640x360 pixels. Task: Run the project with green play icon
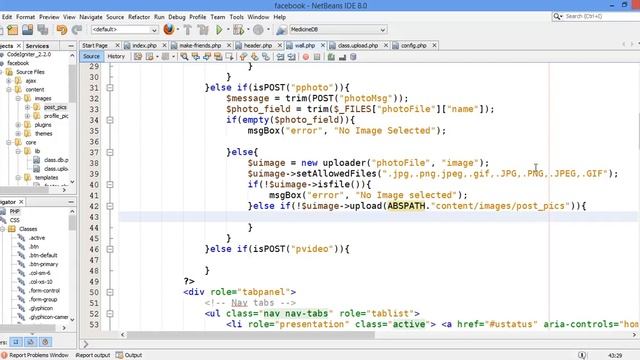tap(219, 30)
